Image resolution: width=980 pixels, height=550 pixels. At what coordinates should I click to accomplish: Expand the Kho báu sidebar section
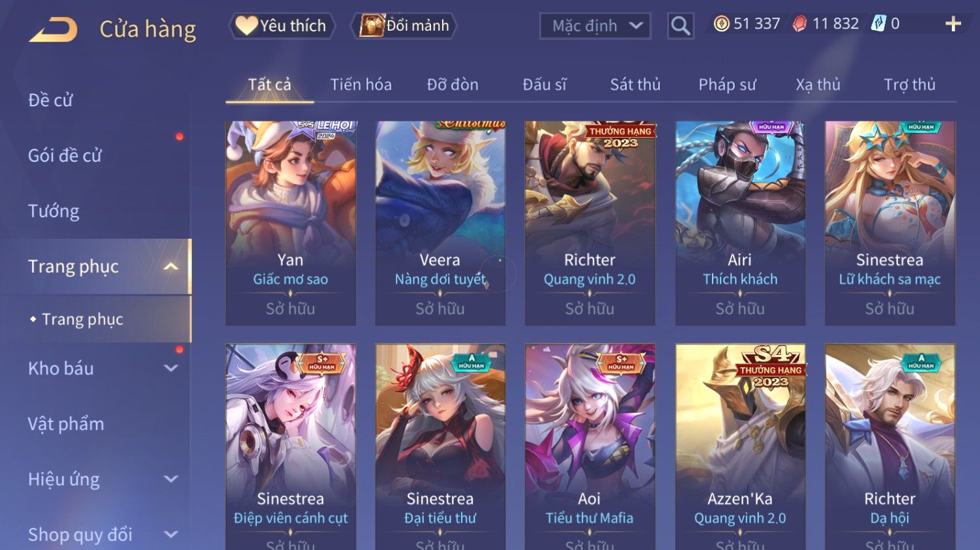click(x=171, y=368)
